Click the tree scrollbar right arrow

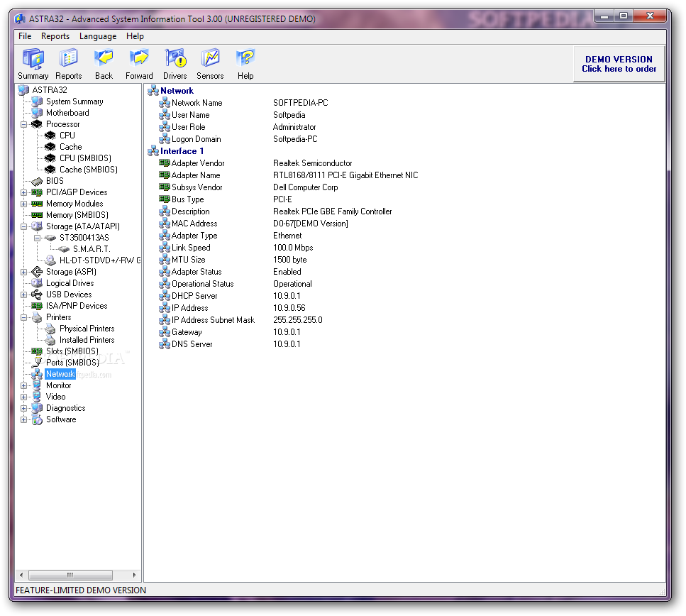coord(134,575)
